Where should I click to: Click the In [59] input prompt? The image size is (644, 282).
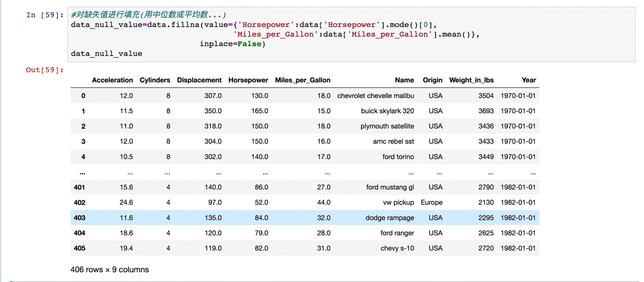45,15
